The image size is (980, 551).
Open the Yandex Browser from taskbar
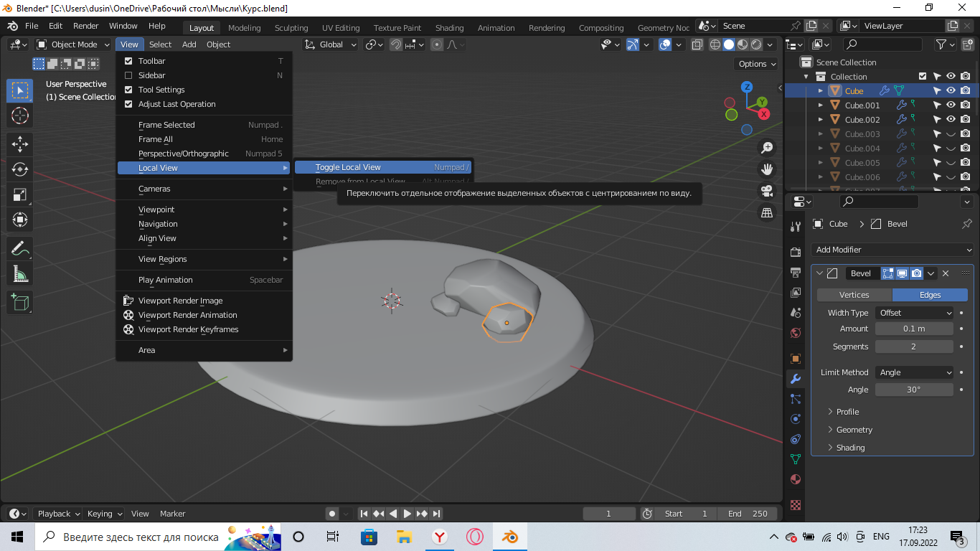439,537
